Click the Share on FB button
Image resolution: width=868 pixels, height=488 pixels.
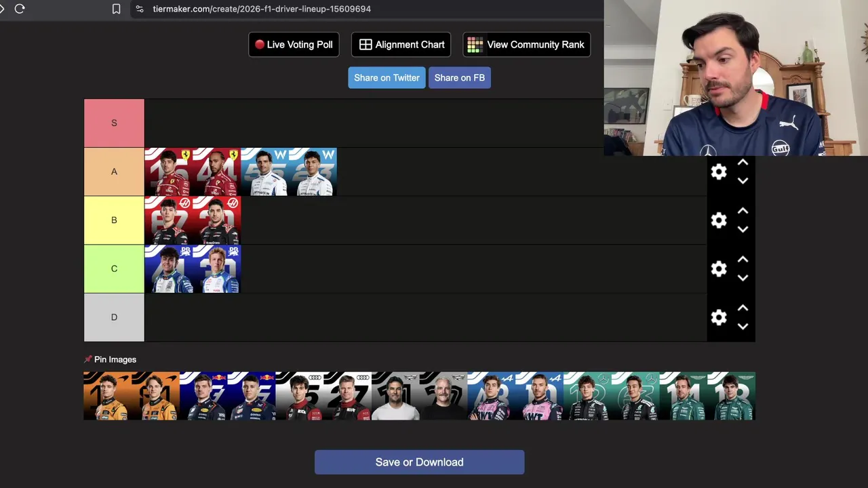click(459, 77)
